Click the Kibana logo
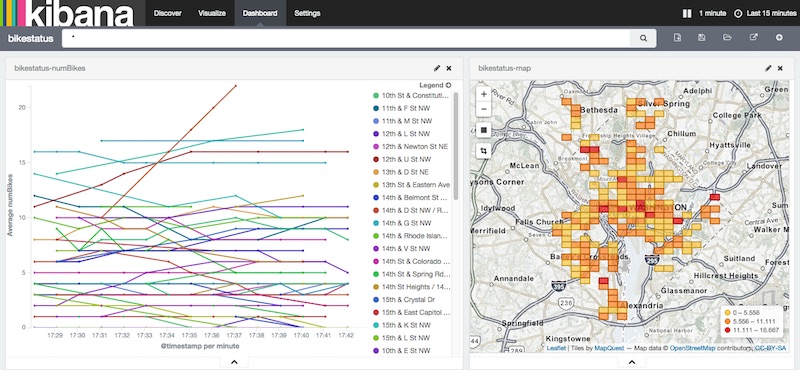800x370 pixels. [66, 13]
